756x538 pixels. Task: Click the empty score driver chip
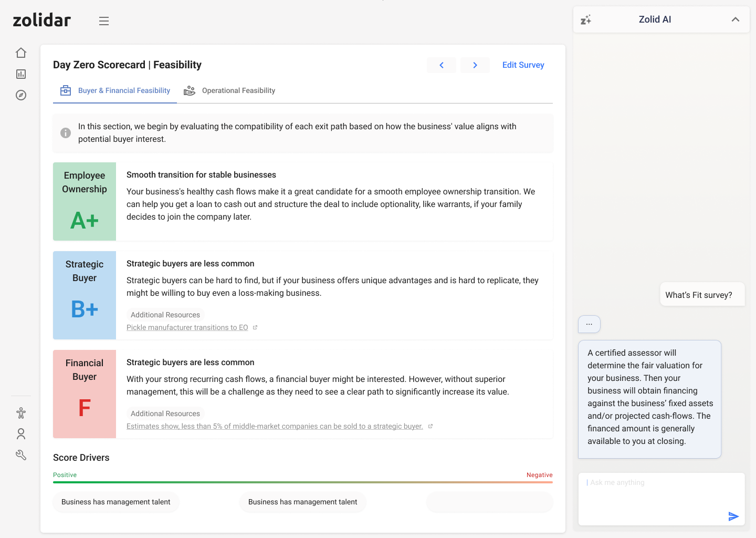(490, 502)
